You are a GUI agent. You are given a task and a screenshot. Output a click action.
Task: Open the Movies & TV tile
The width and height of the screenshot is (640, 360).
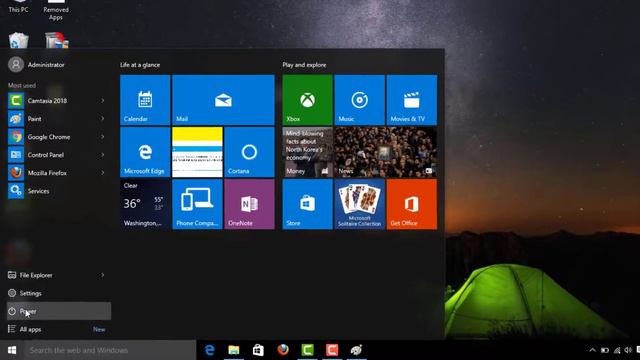[x=411, y=100]
